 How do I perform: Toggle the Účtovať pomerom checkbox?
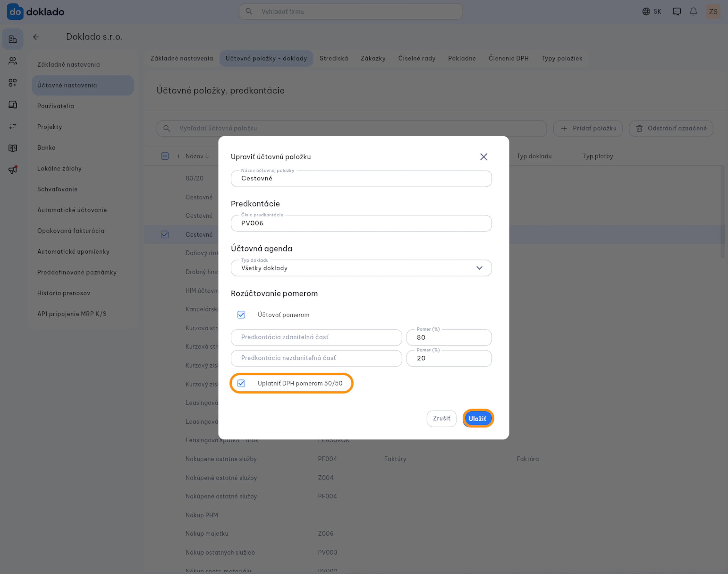(241, 315)
